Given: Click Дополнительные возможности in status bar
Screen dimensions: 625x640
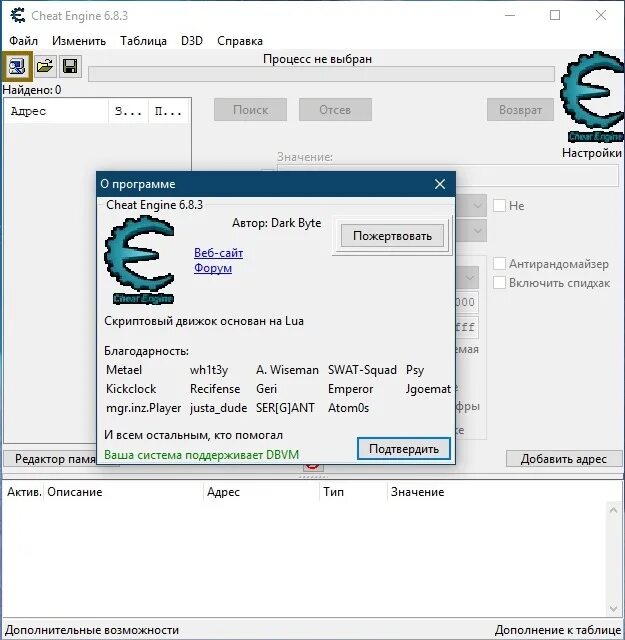Looking at the screenshot, I should 92,630.
